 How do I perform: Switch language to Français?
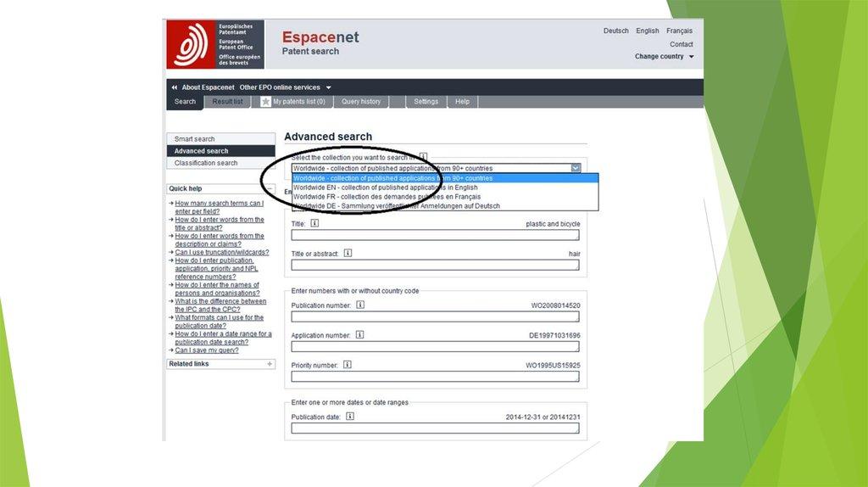tap(679, 31)
